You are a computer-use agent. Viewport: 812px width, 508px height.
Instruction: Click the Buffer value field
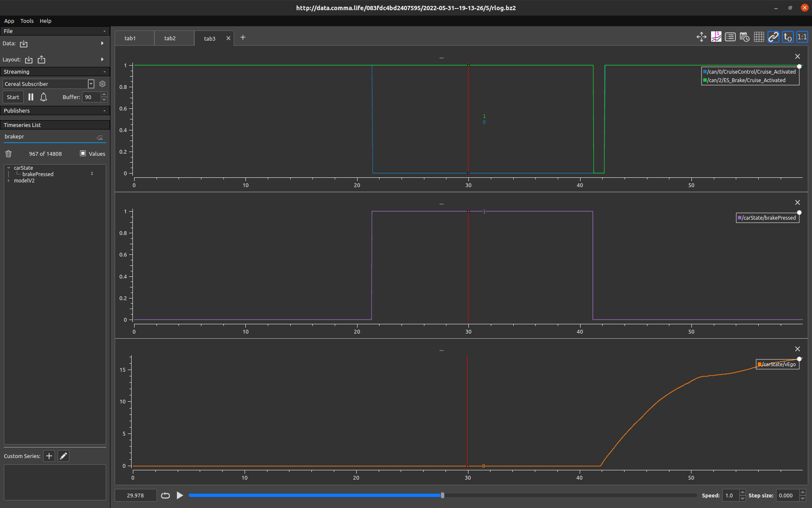pos(91,97)
